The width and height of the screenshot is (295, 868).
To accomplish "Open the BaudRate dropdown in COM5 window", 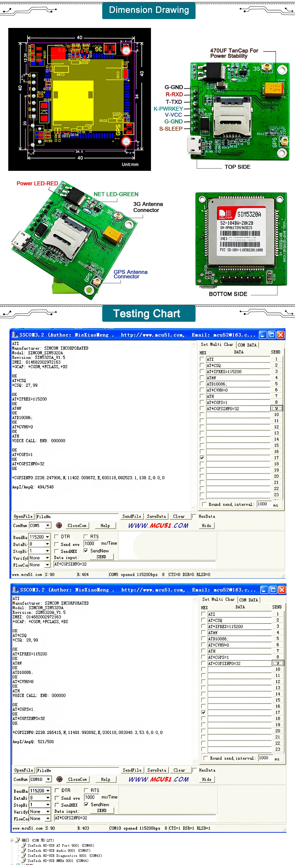I will (48, 537).
